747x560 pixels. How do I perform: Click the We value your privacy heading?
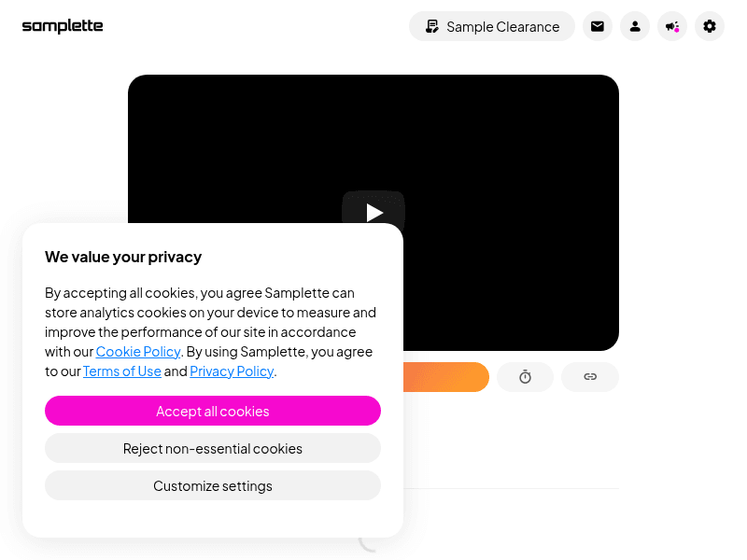tap(123, 257)
